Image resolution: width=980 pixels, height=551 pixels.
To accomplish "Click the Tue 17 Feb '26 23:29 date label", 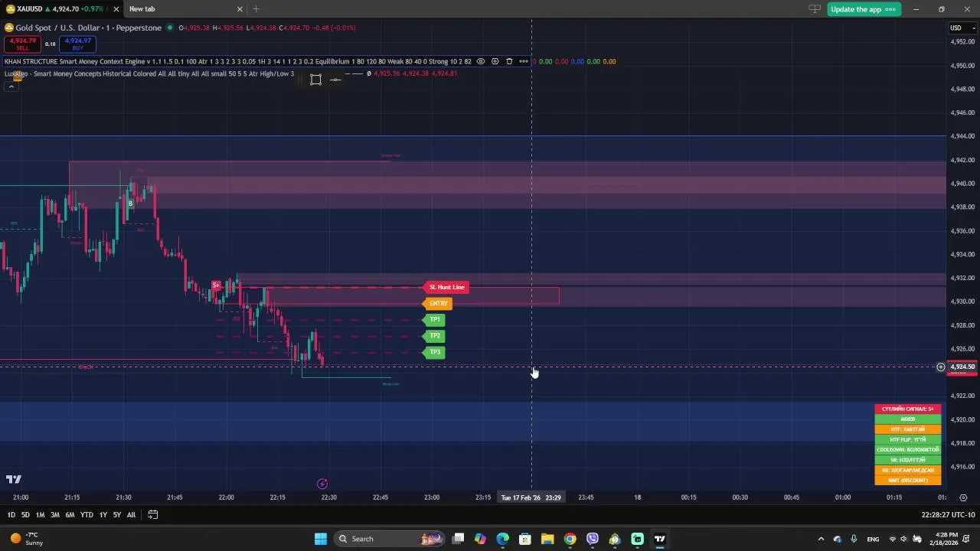I will pos(531,497).
